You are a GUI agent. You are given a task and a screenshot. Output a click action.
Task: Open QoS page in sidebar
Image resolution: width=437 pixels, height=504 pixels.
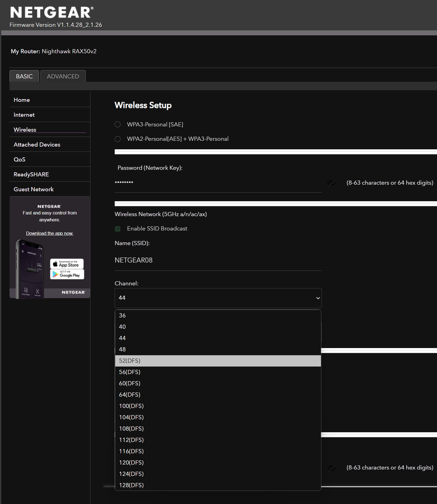(50, 159)
